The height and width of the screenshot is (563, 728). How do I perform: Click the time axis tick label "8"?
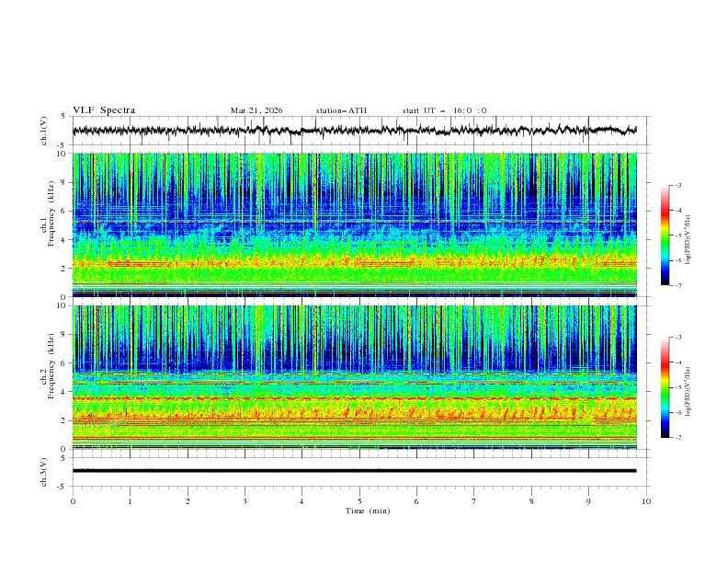click(x=531, y=501)
